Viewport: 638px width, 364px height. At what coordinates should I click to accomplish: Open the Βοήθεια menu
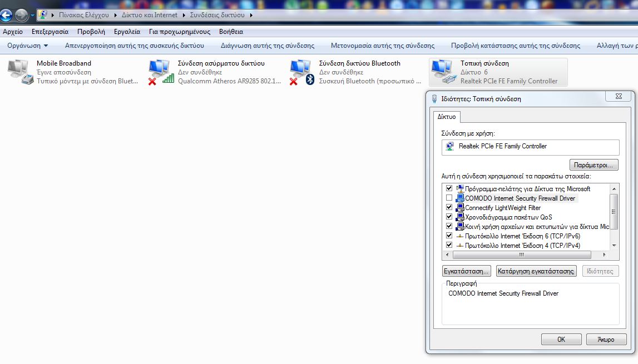(x=231, y=32)
